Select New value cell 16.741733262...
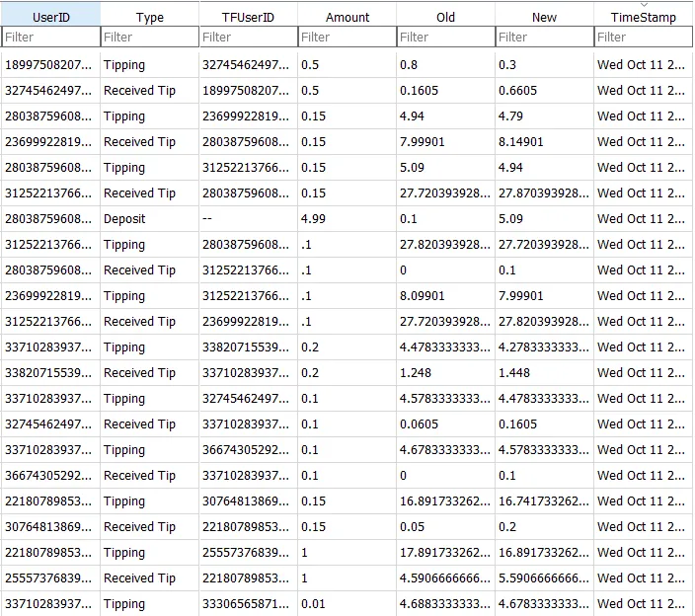This screenshot has width=695, height=616. coord(544,500)
